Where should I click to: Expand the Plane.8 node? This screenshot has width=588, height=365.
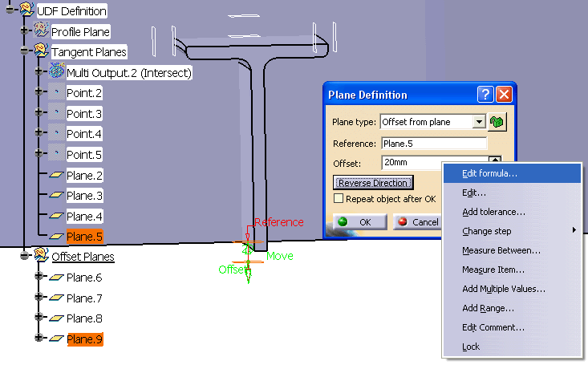[x=39, y=317]
